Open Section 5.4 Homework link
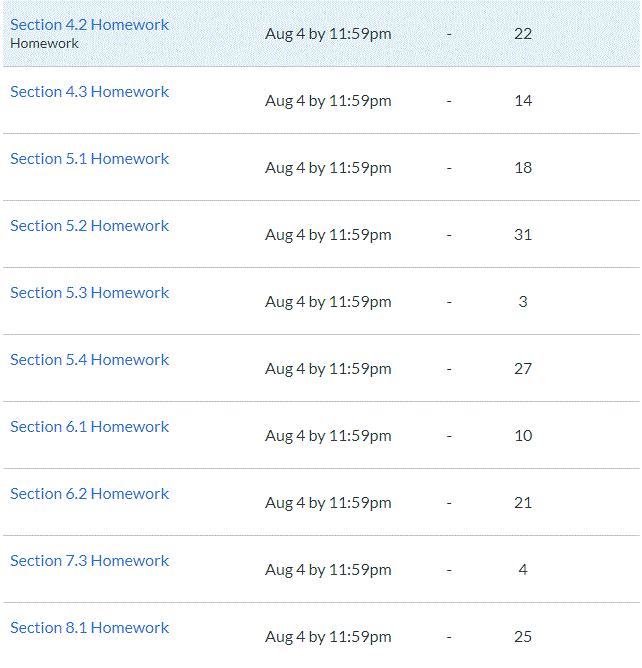Viewport: 642px width, 668px height. pyautogui.click(x=89, y=359)
